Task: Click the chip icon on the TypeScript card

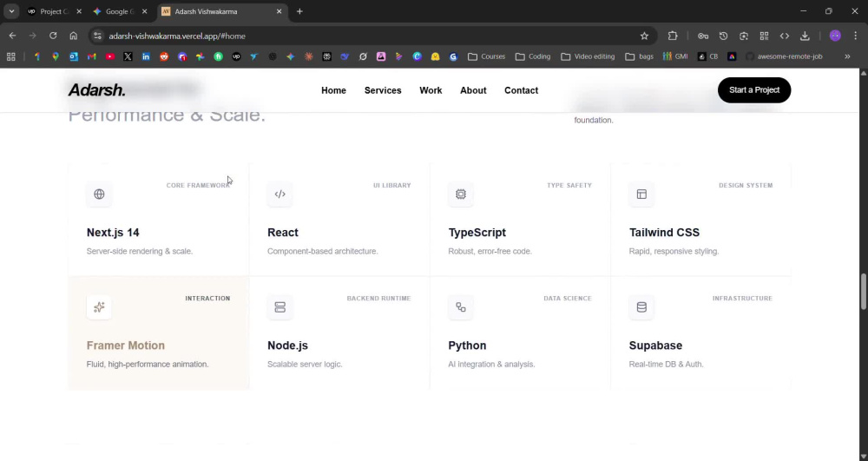Action: (461, 194)
